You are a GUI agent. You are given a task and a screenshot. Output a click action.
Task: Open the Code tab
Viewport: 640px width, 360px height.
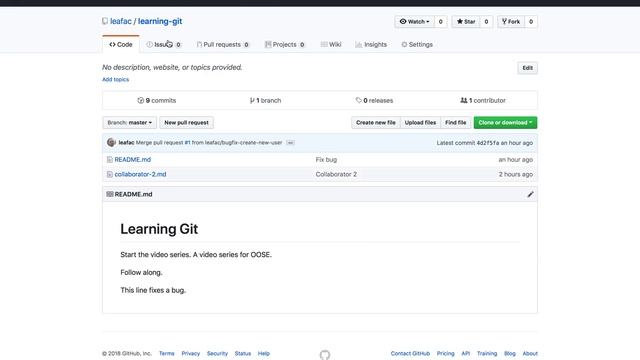pos(121,44)
